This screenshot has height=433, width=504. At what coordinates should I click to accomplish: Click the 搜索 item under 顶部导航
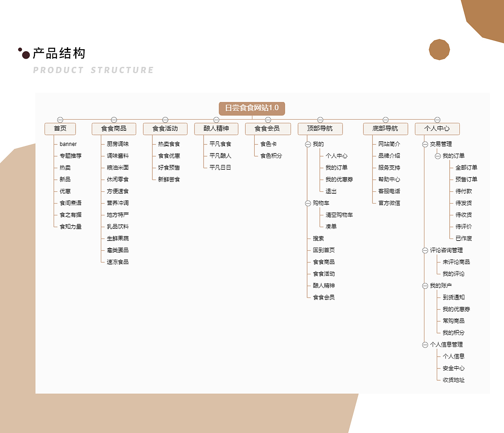click(x=319, y=239)
